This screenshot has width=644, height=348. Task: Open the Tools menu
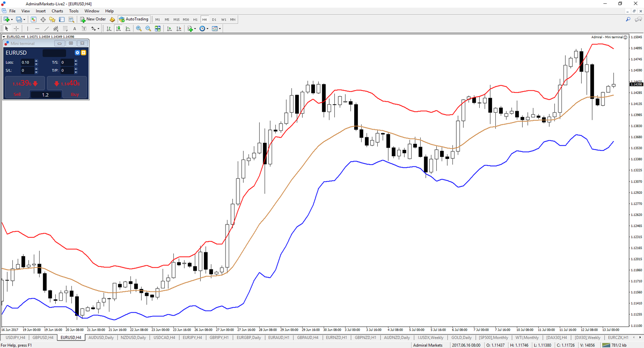[x=74, y=11]
